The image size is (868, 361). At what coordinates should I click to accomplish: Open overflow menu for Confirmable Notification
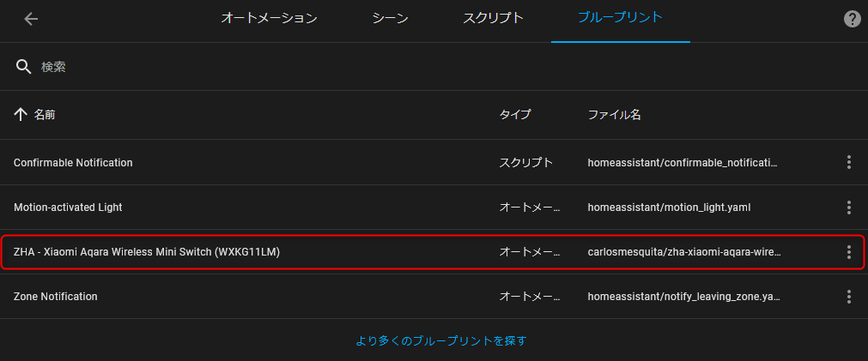[x=848, y=163]
